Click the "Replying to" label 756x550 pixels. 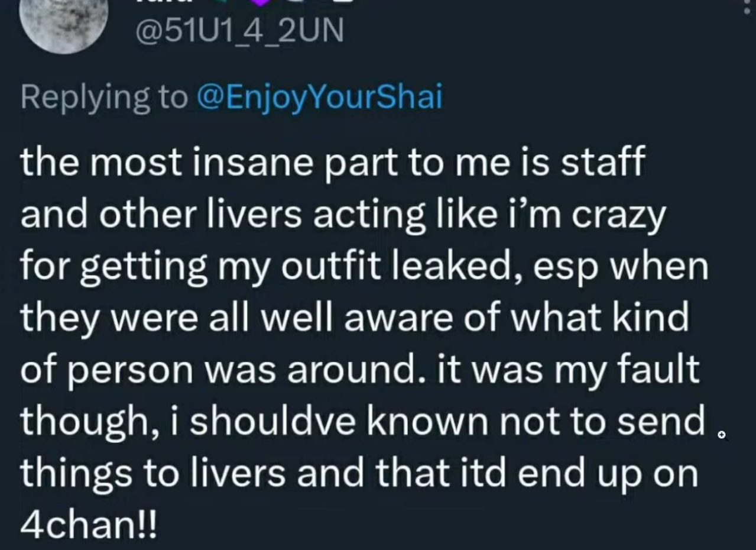point(103,97)
